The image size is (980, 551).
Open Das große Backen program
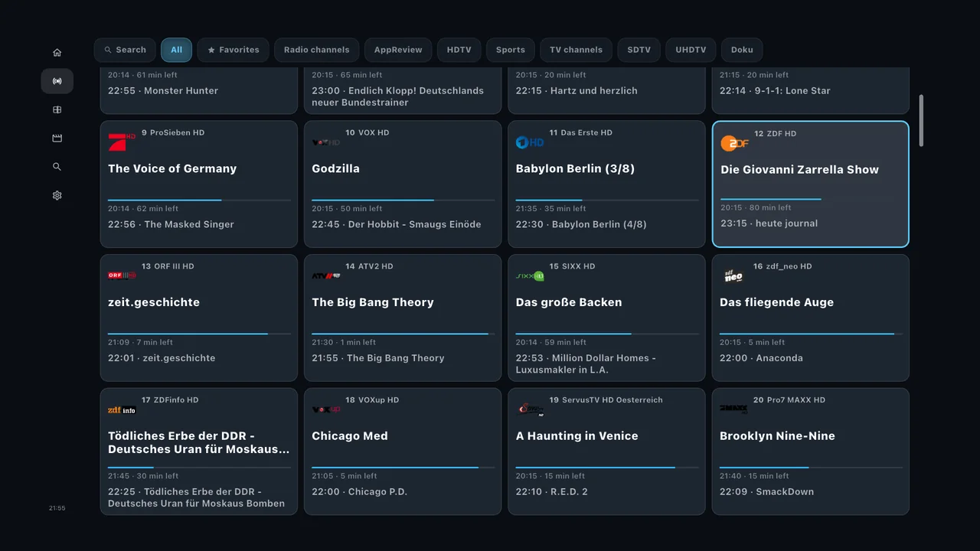click(569, 302)
